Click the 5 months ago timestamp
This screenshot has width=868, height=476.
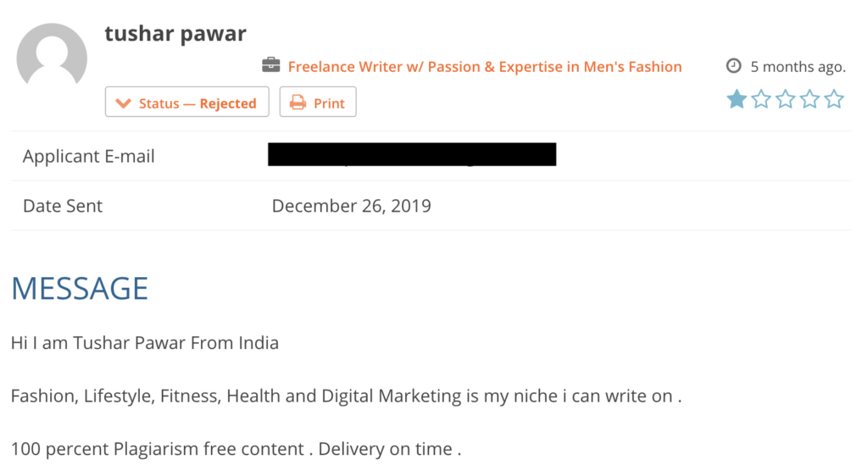(798, 67)
